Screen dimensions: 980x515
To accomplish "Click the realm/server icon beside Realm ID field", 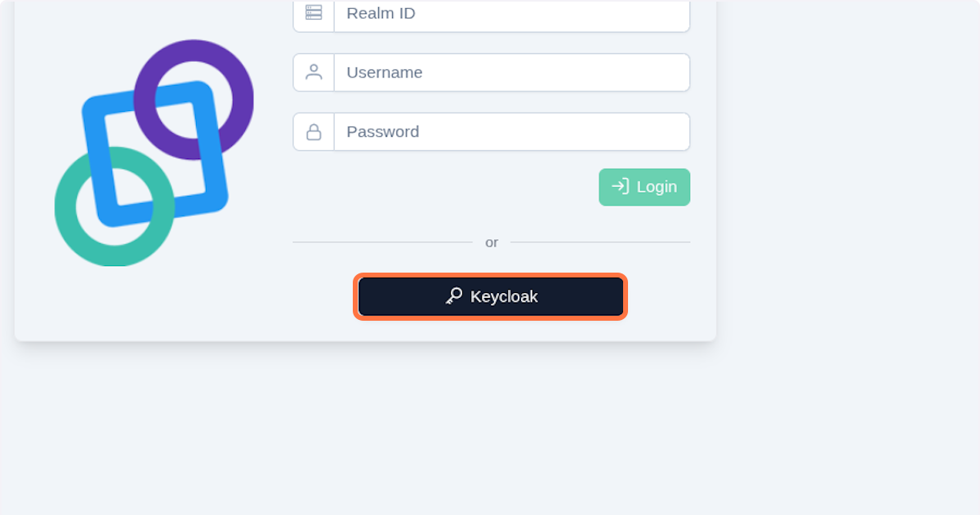I will pyautogui.click(x=313, y=13).
